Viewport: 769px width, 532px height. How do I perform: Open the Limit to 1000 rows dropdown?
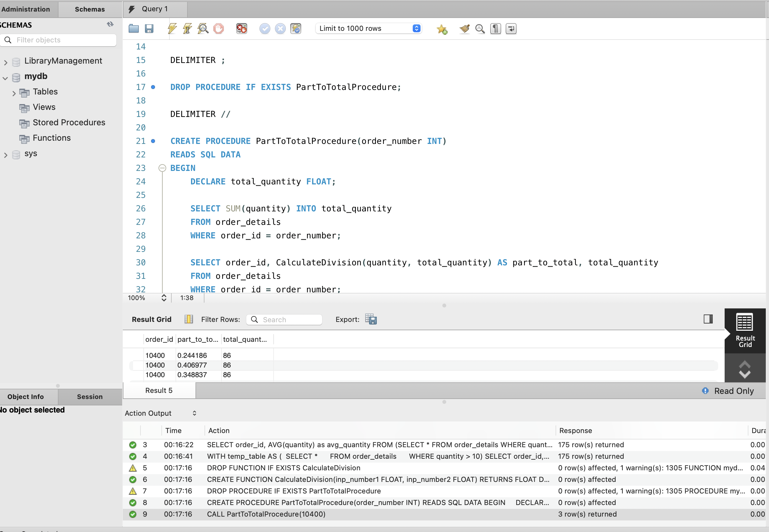click(x=417, y=28)
